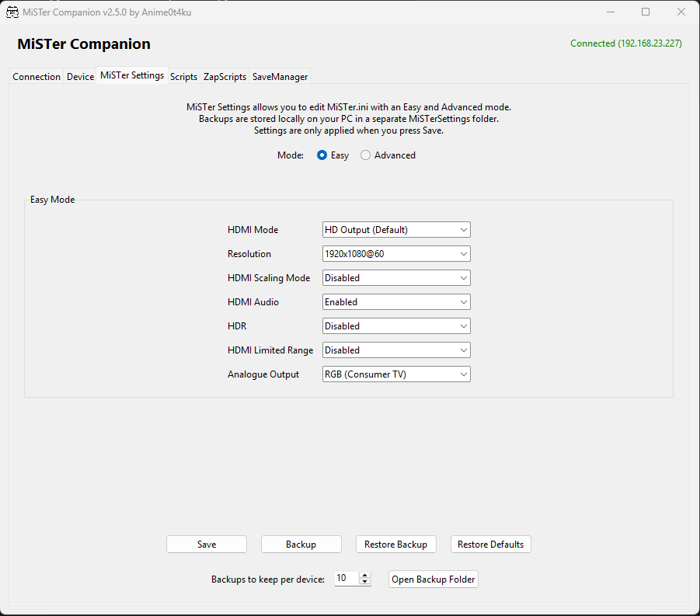Click the MiSTer Companion heading

tap(84, 44)
